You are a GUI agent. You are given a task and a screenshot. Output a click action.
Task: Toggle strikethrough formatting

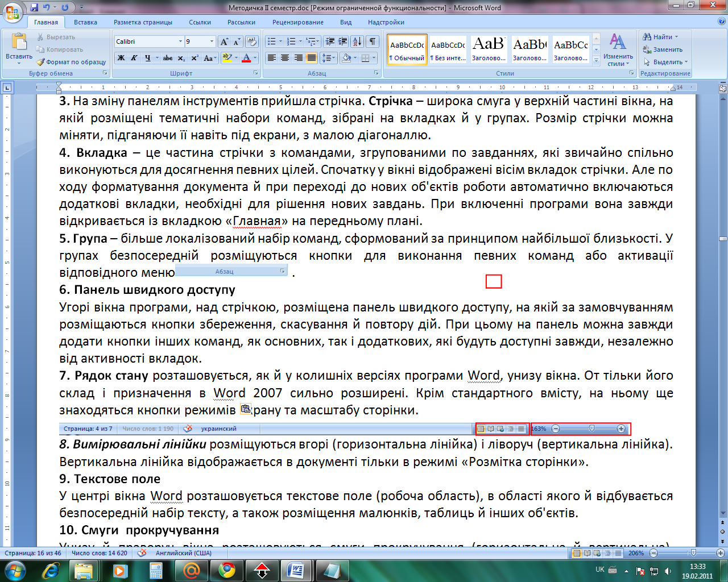(168, 58)
